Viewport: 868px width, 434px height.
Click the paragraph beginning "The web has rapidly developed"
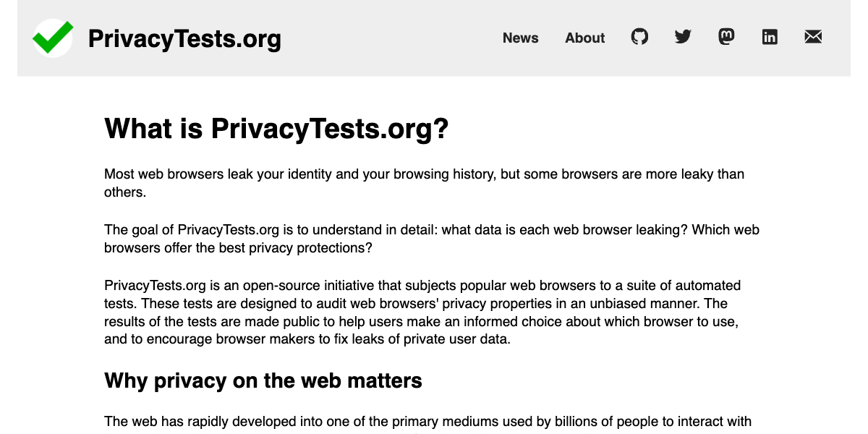point(428,421)
